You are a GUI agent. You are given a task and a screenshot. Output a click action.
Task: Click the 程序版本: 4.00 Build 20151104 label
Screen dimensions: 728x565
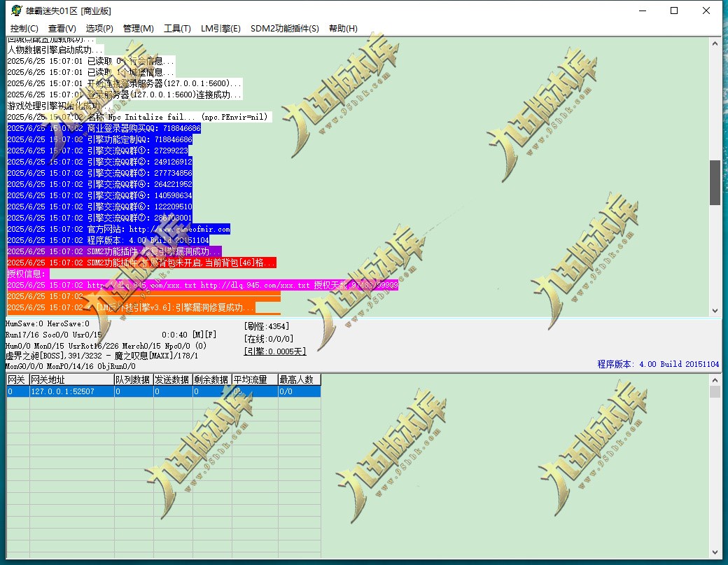pyautogui.click(x=658, y=364)
